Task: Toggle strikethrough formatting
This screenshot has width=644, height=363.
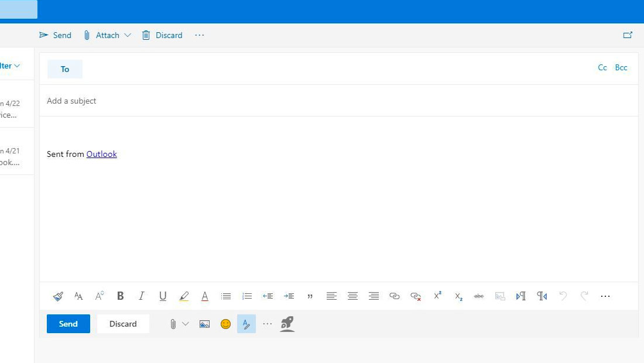Action: point(479,296)
